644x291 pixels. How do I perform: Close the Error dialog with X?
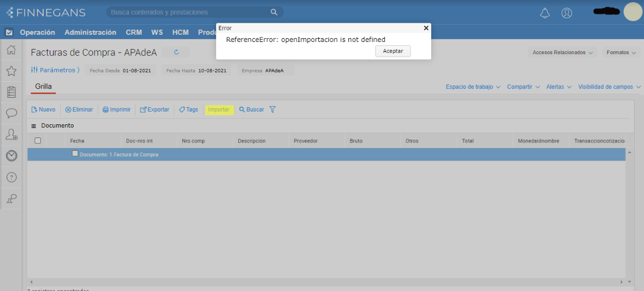pyautogui.click(x=426, y=28)
